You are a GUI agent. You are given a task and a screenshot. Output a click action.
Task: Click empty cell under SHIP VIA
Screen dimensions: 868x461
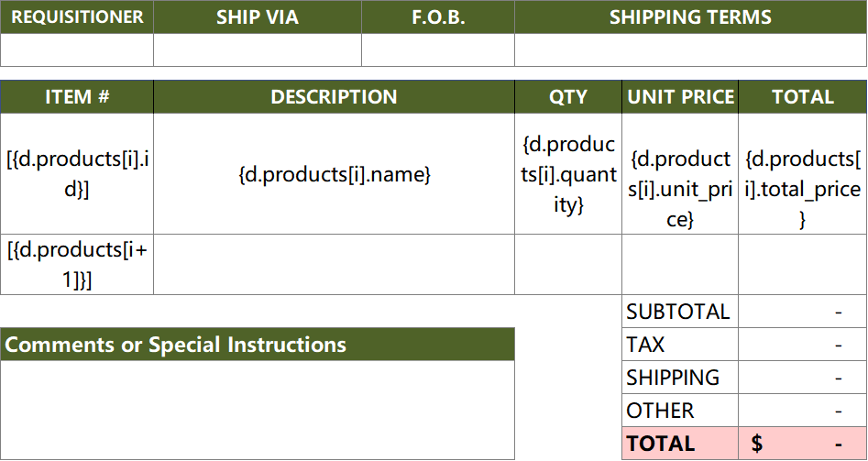tap(258, 49)
